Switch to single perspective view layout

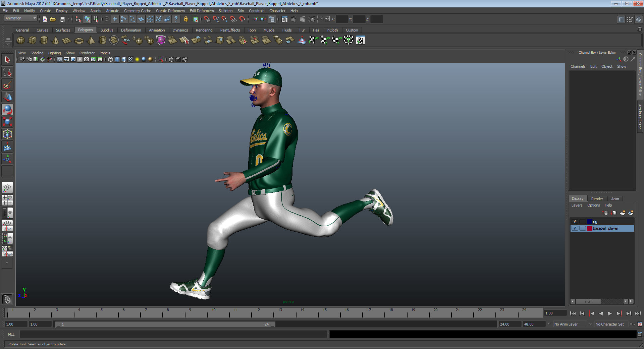point(7,187)
